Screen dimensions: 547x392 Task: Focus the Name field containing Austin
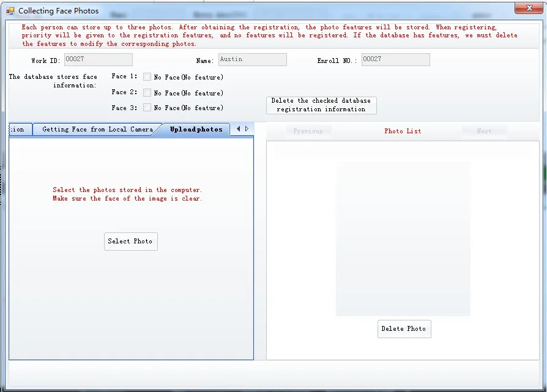252,59
